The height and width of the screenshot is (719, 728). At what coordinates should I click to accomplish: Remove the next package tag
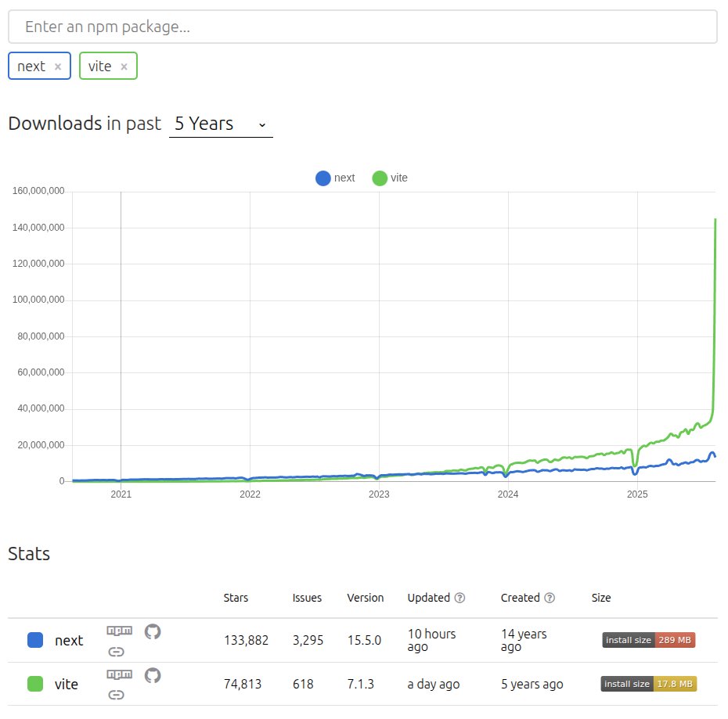56,66
